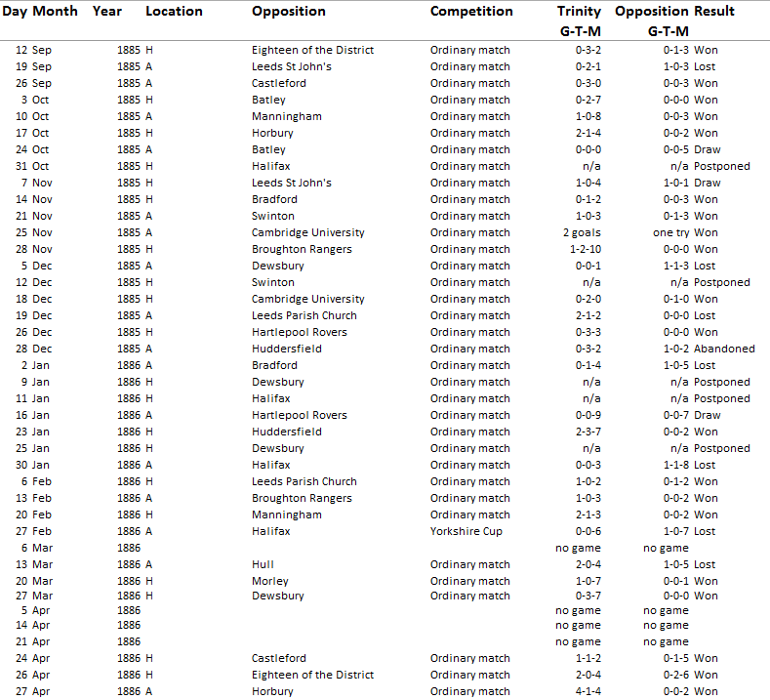Click 'Draw' result in 24 Oct row
Viewport: 770px width, 700px height.
[x=708, y=149]
